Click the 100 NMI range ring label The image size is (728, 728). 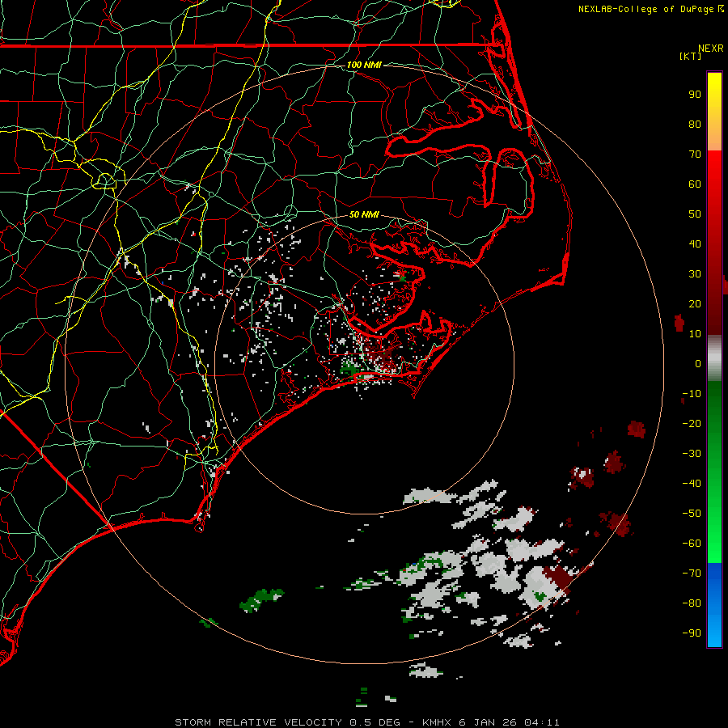364,65
